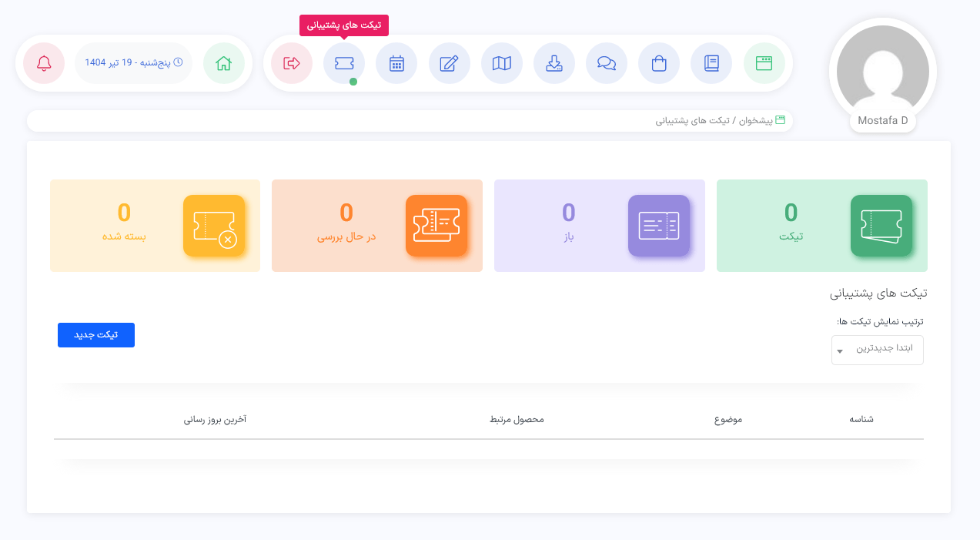Screen dimensions: 980x540
Task: Click the 'موضوع' table column header
Action: click(x=729, y=420)
